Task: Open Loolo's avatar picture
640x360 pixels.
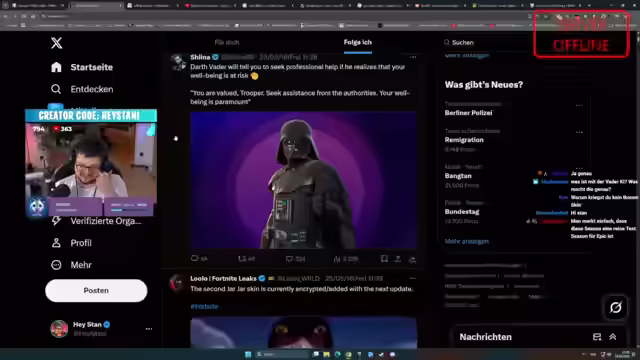Action: point(178,283)
